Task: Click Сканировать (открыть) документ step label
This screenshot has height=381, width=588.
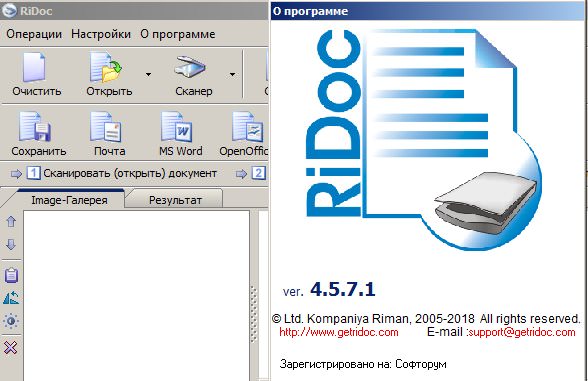Action: tap(130, 173)
